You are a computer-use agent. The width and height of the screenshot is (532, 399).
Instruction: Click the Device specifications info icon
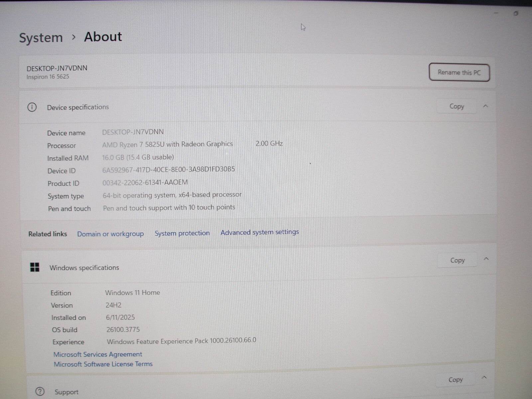pyautogui.click(x=32, y=107)
